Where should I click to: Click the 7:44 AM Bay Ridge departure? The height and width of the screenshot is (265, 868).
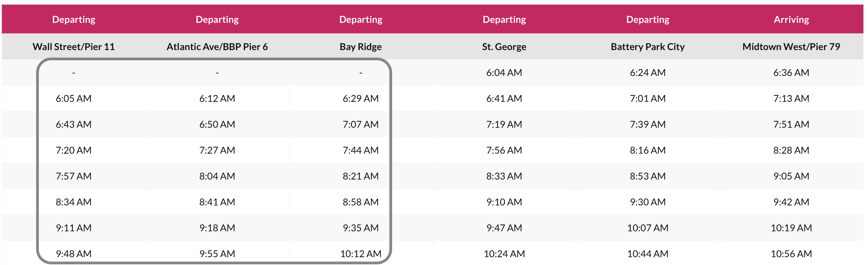coord(360,150)
